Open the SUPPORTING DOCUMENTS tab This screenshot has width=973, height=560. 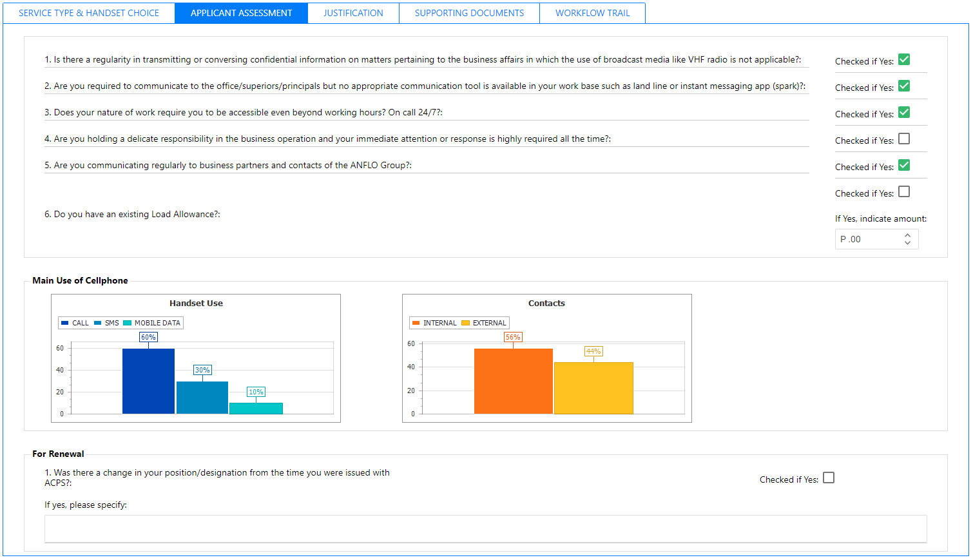[468, 13]
